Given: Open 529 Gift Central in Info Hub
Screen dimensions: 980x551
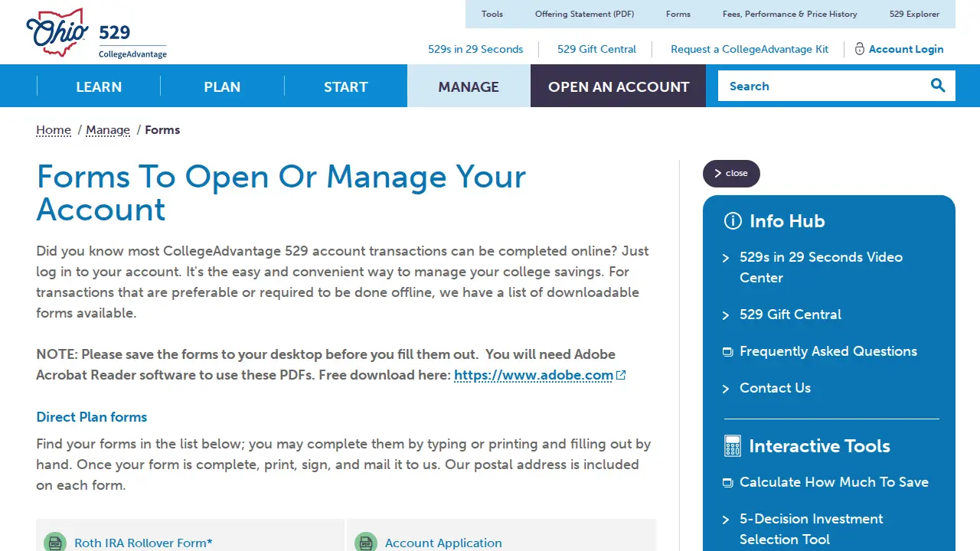Looking at the screenshot, I should pyautogui.click(x=790, y=315).
